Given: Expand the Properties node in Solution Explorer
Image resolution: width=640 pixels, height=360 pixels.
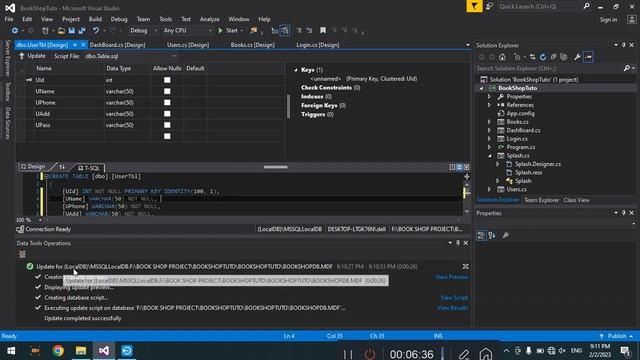Looking at the screenshot, I should (489, 97).
